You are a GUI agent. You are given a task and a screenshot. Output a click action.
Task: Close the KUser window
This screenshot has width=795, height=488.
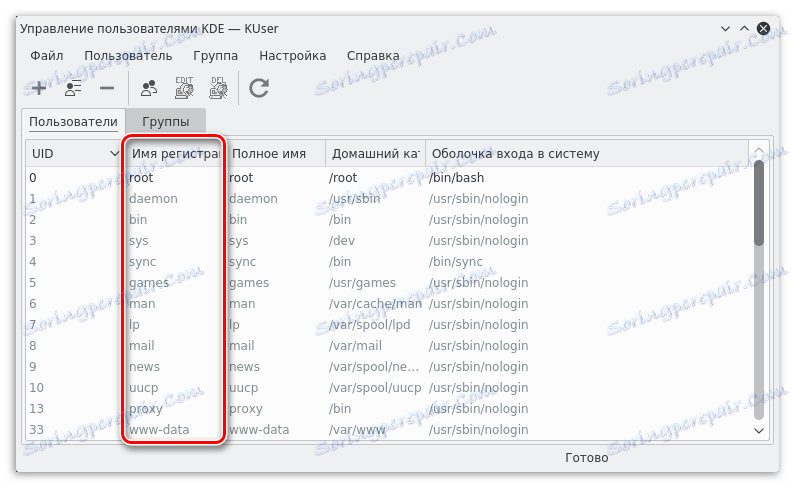coord(764,28)
